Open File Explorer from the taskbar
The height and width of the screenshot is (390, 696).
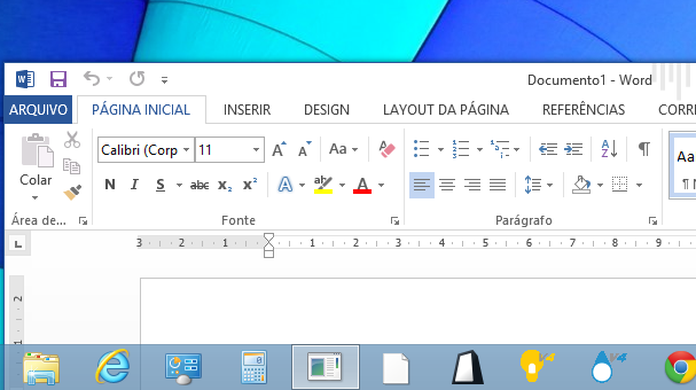41,368
